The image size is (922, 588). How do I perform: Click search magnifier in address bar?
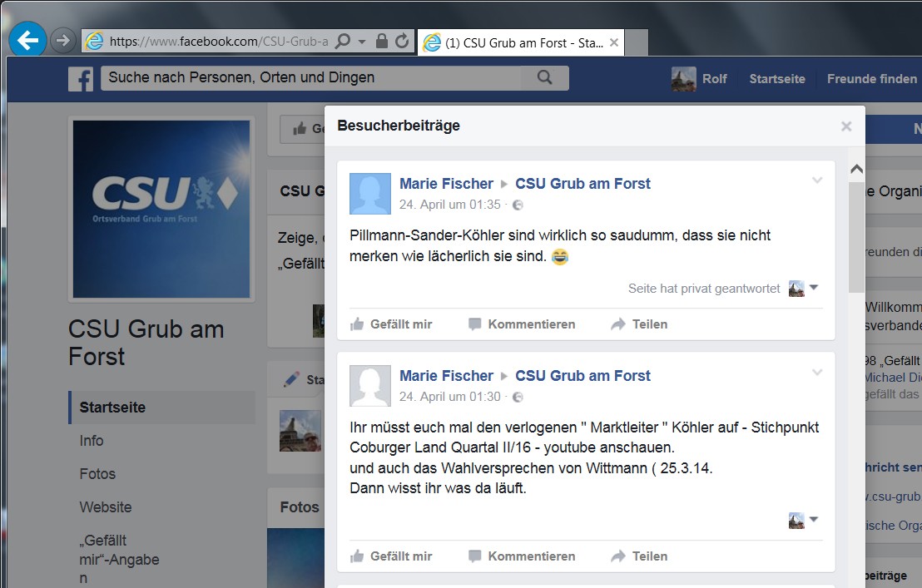(x=343, y=41)
